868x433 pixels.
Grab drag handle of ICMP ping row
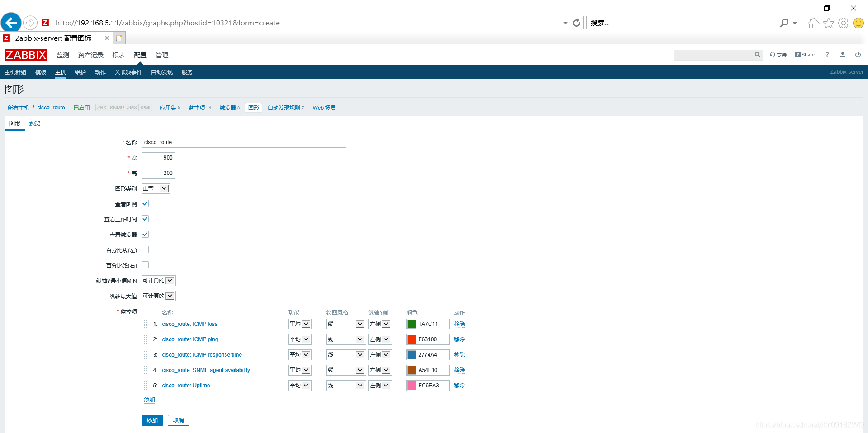(146, 339)
